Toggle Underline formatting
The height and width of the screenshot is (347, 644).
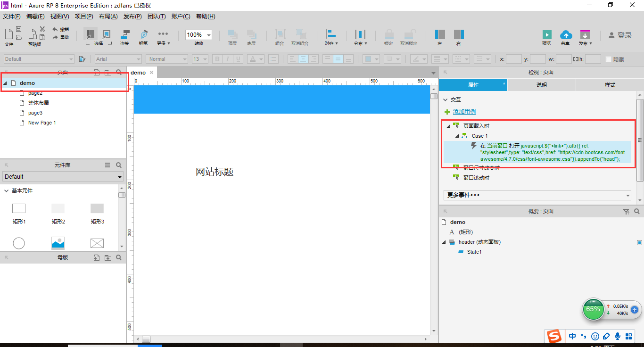[x=238, y=59]
